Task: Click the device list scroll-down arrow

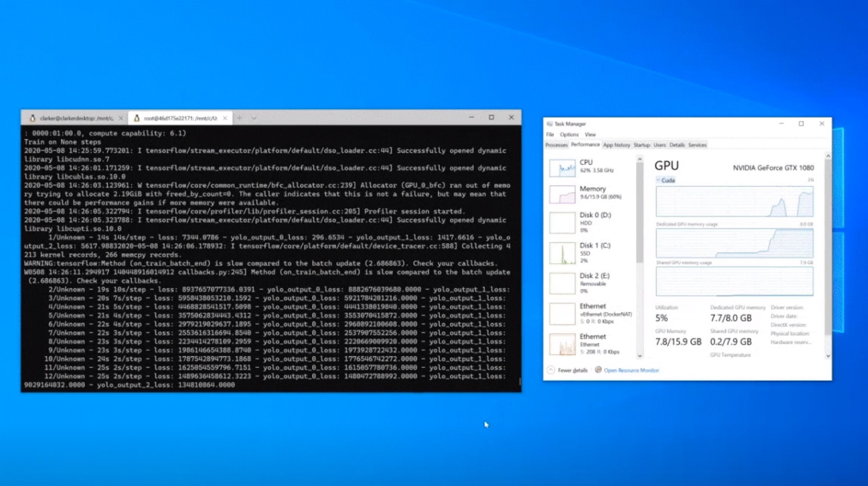Action: point(640,356)
